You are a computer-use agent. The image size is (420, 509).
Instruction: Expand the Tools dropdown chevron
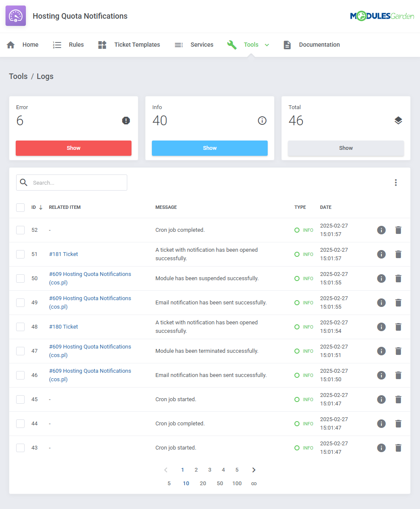267,45
